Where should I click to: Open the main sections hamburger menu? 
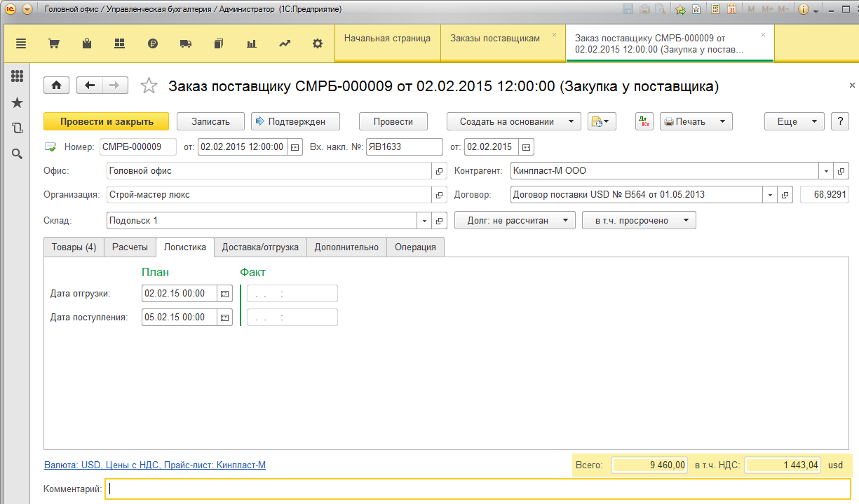click(x=21, y=43)
